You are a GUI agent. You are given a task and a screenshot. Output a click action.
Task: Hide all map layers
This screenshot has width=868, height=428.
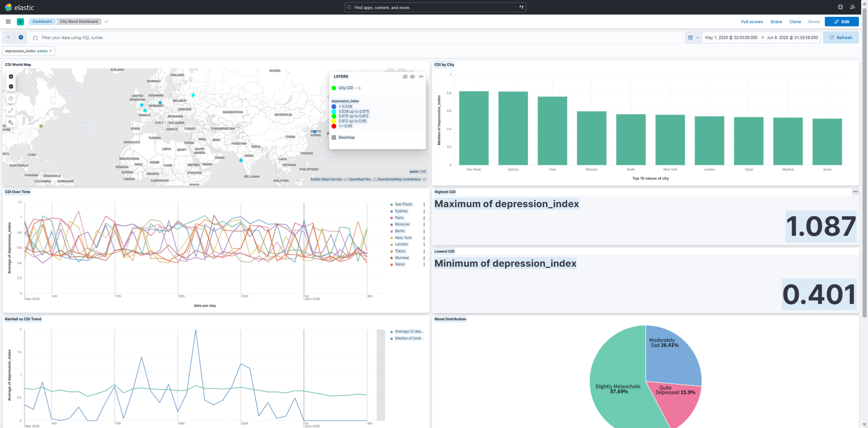pos(405,76)
